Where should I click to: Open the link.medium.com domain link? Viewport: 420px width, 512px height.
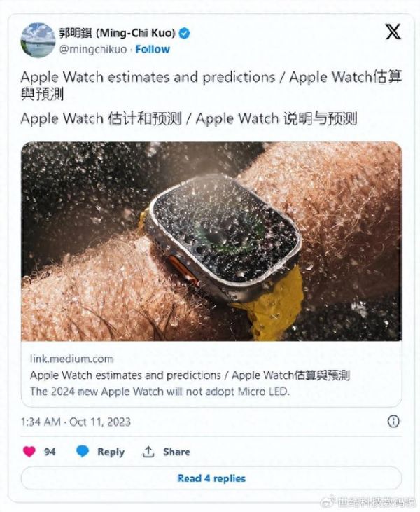pyautogui.click(x=72, y=359)
